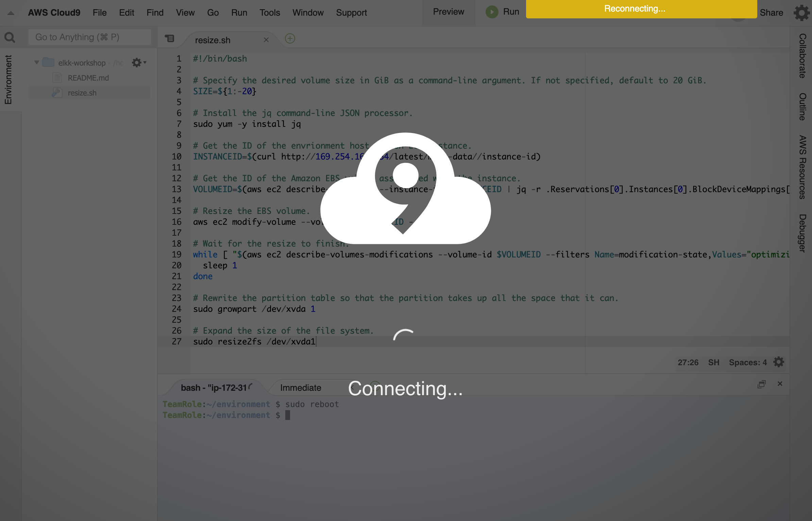The image size is (812, 521).
Task: Close the bottom terminal panel
Action: pyautogui.click(x=780, y=384)
